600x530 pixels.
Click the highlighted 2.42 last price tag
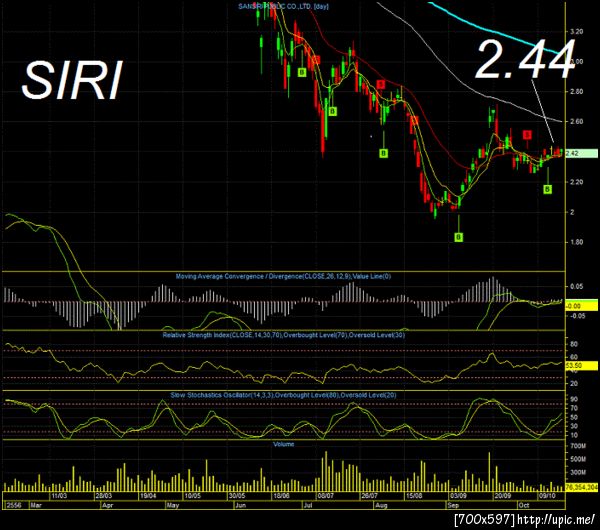pos(581,153)
